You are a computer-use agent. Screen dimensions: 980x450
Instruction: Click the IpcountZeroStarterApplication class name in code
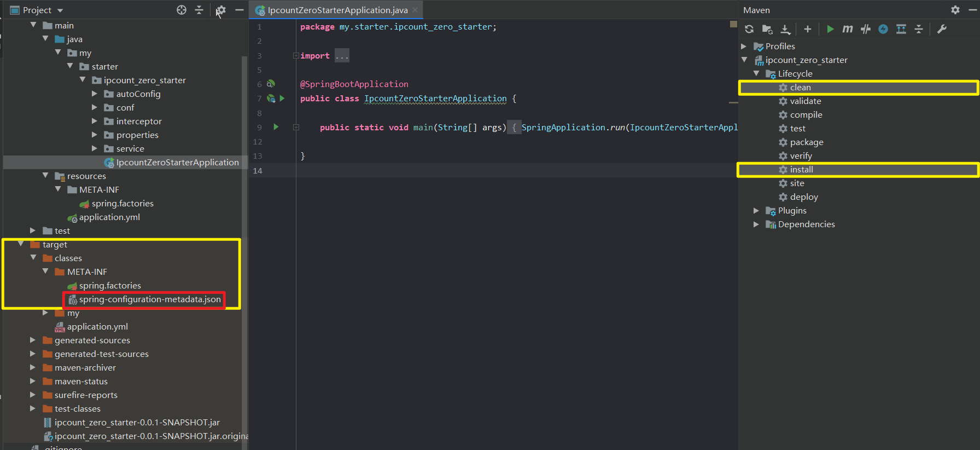pos(435,99)
